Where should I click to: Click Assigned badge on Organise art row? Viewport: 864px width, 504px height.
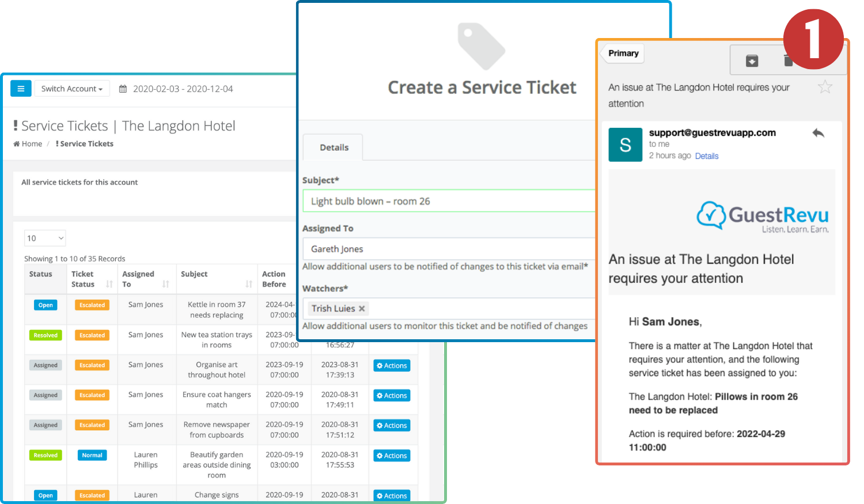(x=46, y=365)
